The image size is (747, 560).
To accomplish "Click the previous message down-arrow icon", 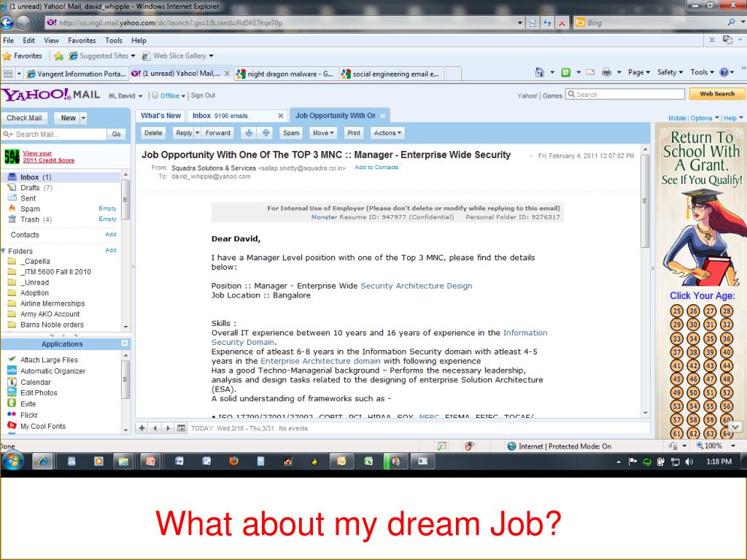I will 249,133.
